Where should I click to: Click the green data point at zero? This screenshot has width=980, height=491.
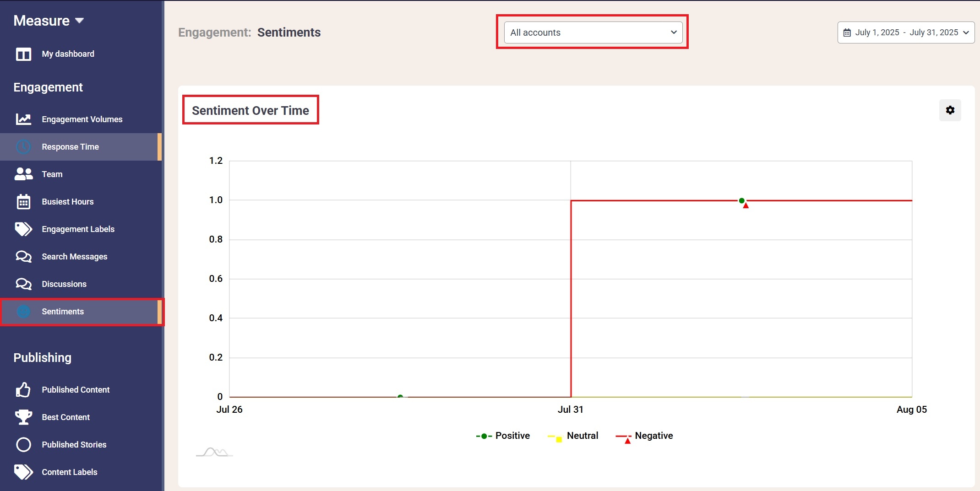click(x=400, y=396)
